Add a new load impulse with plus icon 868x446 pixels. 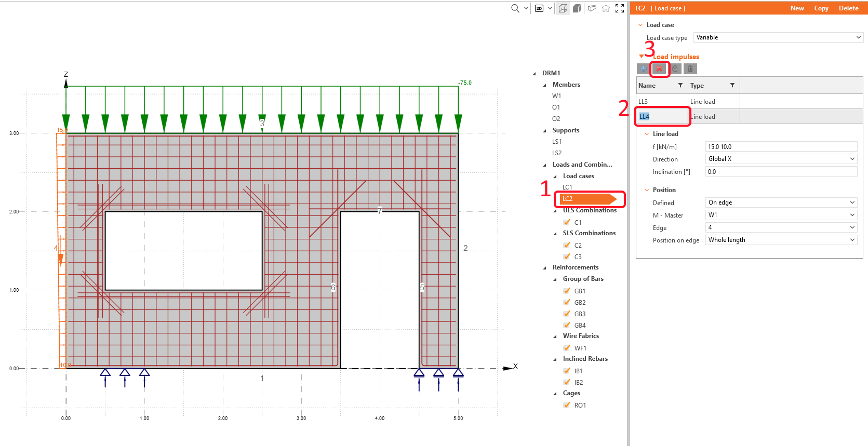(644, 69)
